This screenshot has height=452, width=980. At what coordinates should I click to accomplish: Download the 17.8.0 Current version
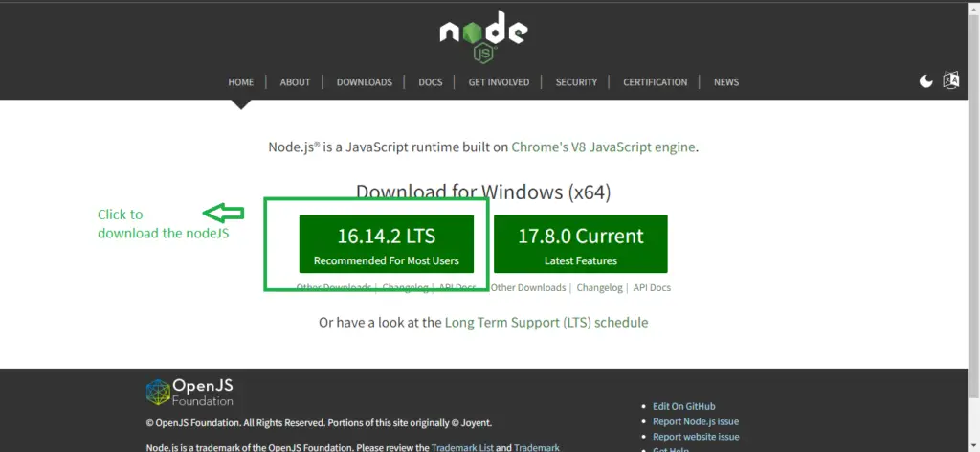580,244
